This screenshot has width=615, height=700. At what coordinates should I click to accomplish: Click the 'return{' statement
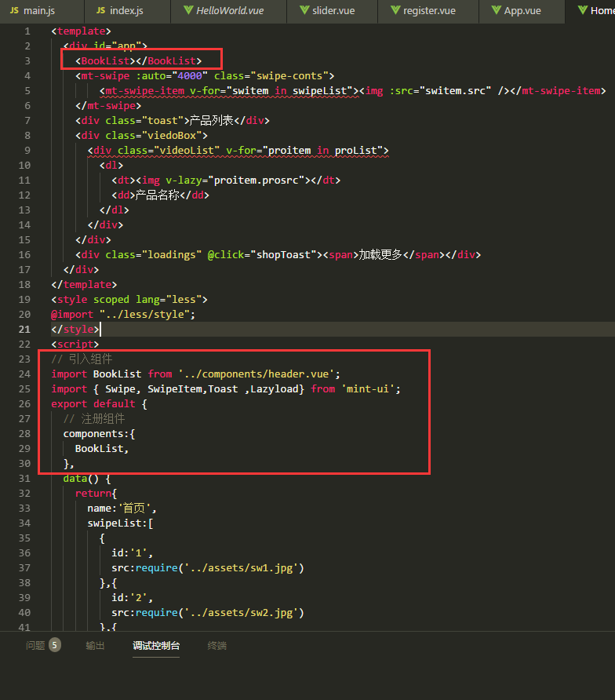pyautogui.click(x=96, y=494)
